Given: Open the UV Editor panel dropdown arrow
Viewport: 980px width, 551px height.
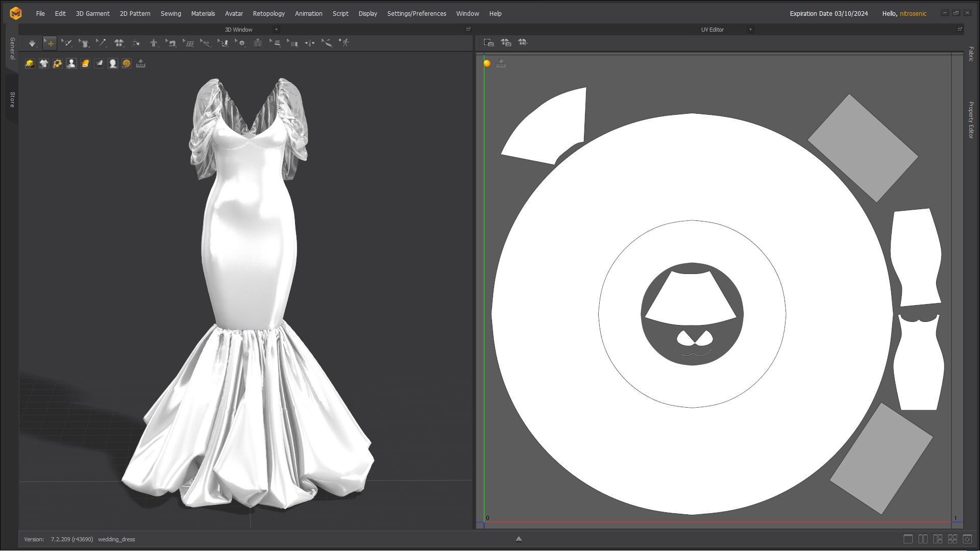Looking at the screenshot, I should [750, 30].
